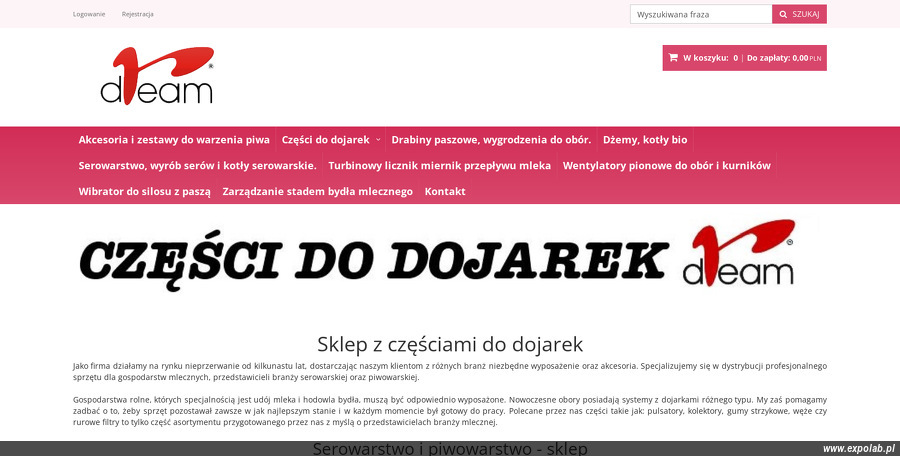Open Wibrator do silosu z paszą
The width and height of the screenshot is (900, 456).
click(145, 191)
